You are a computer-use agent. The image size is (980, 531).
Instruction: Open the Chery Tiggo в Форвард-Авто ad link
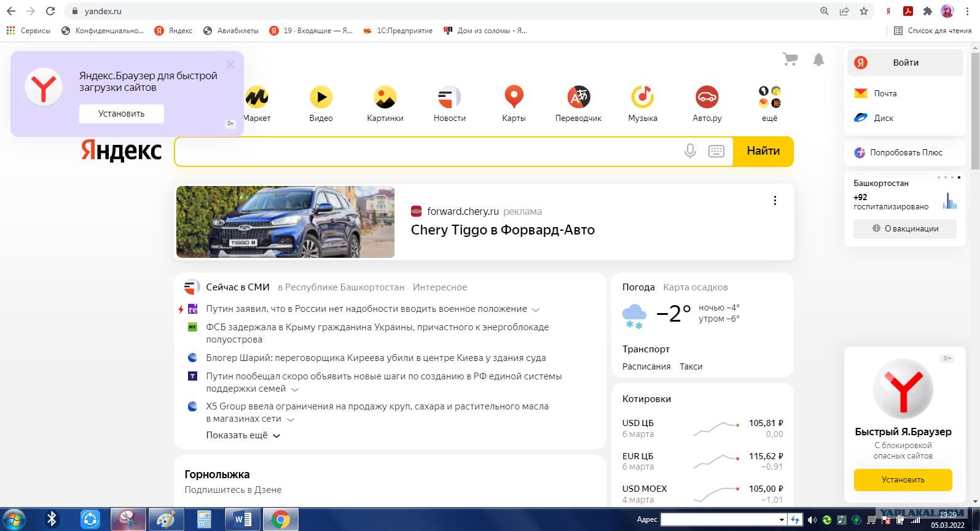(503, 230)
